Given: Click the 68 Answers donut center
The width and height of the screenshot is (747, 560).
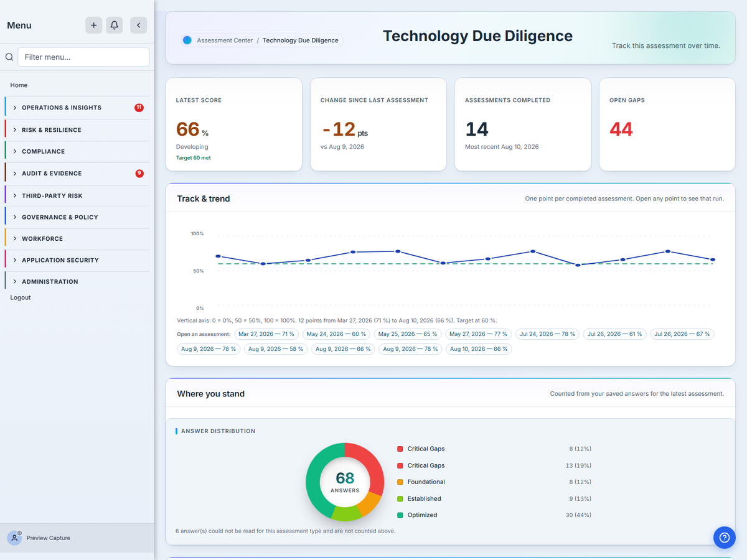Looking at the screenshot, I should pyautogui.click(x=345, y=482).
